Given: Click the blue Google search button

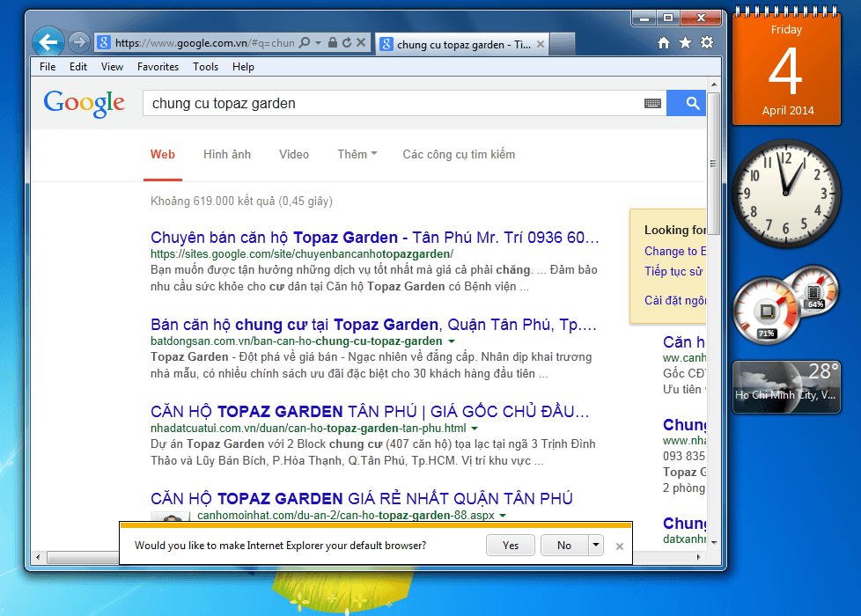Looking at the screenshot, I should (687, 103).
